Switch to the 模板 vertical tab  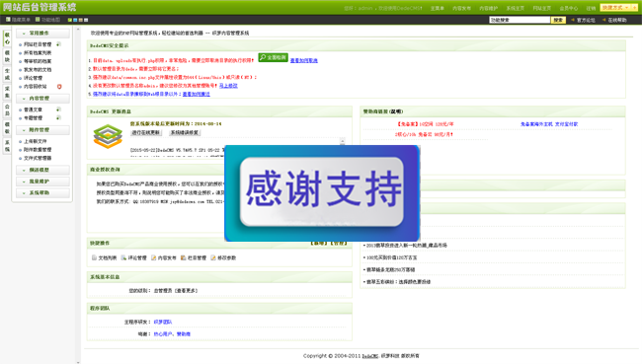pyautogui.click(x=7, y=127)
